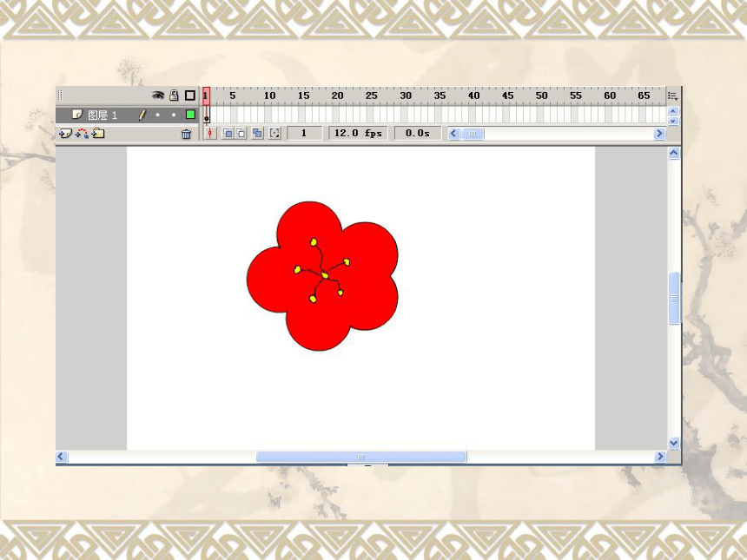Click the current frame number field showing 1
Image resolution: width=747 pixels, height=560 pixels.
[304, 134]
